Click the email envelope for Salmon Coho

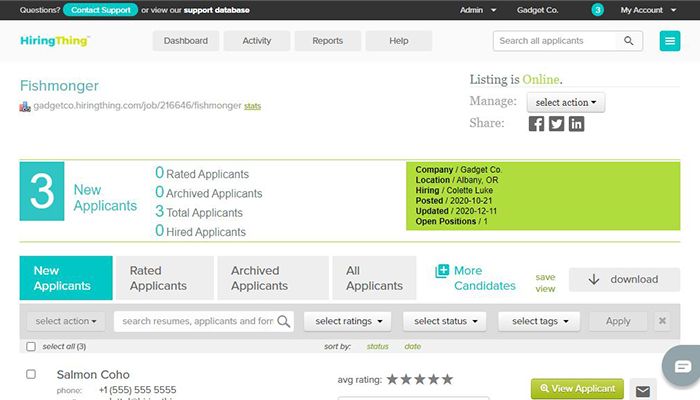pyautogui.click(x=643, y=390)
